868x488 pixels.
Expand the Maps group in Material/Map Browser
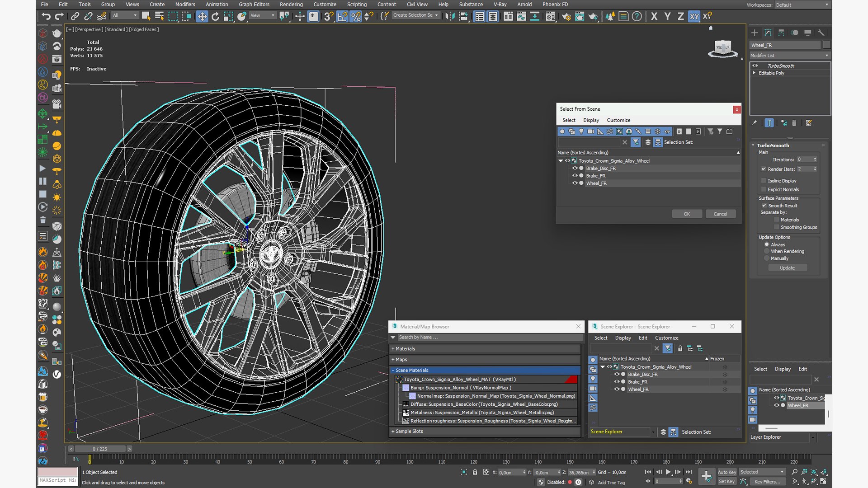click(x=485, y=360)
